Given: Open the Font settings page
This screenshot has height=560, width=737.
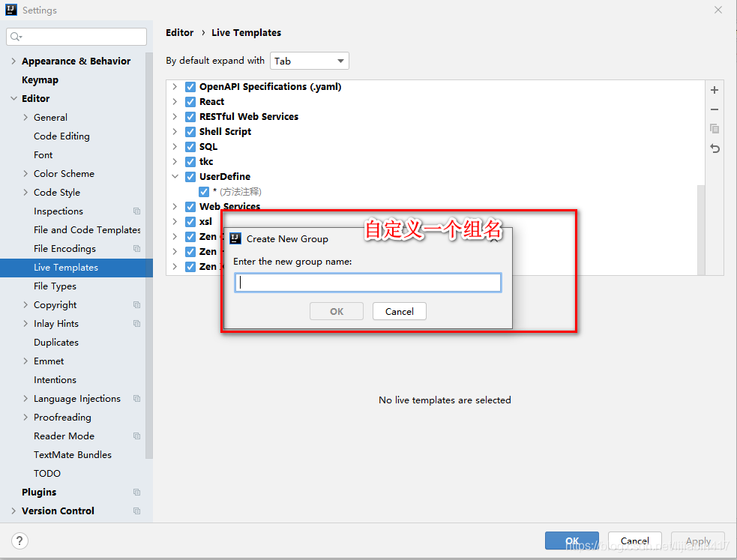Looking at the screenshot, I should pyautogui.click(x=43, y=155).
